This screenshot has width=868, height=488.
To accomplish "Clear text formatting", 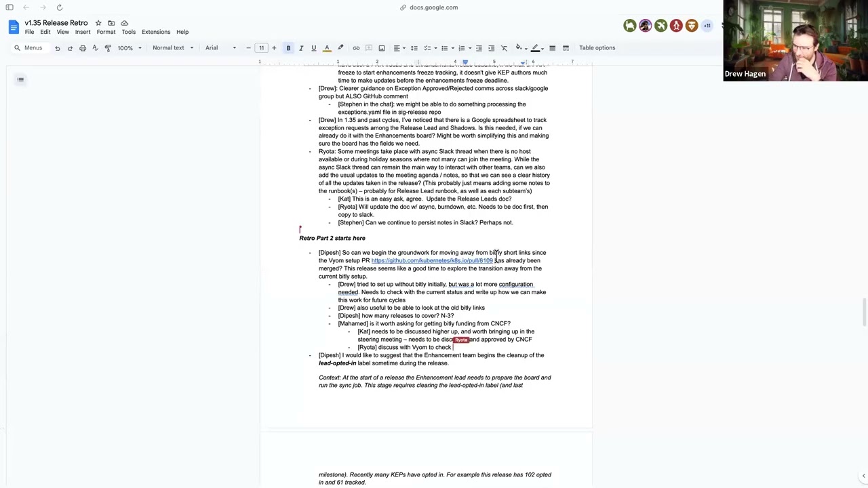I will tap(504, 48).
